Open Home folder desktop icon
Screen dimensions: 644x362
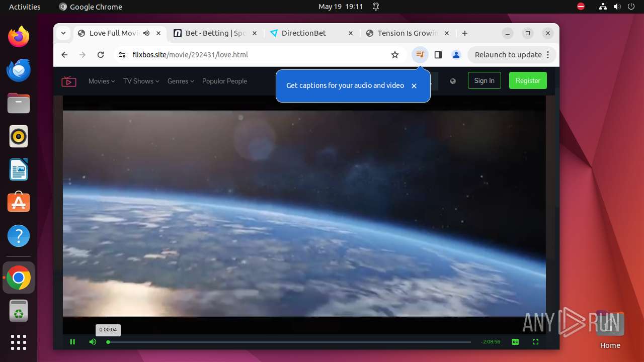click(610, 330)
